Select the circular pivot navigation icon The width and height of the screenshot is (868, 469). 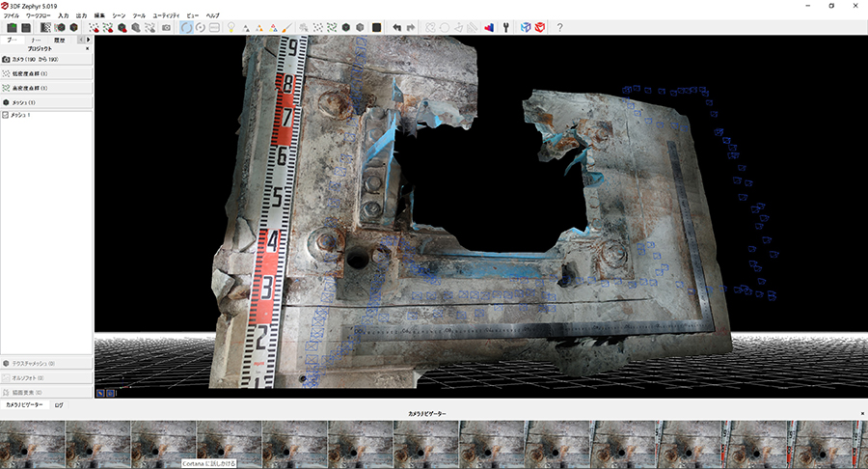click(201, 27)
